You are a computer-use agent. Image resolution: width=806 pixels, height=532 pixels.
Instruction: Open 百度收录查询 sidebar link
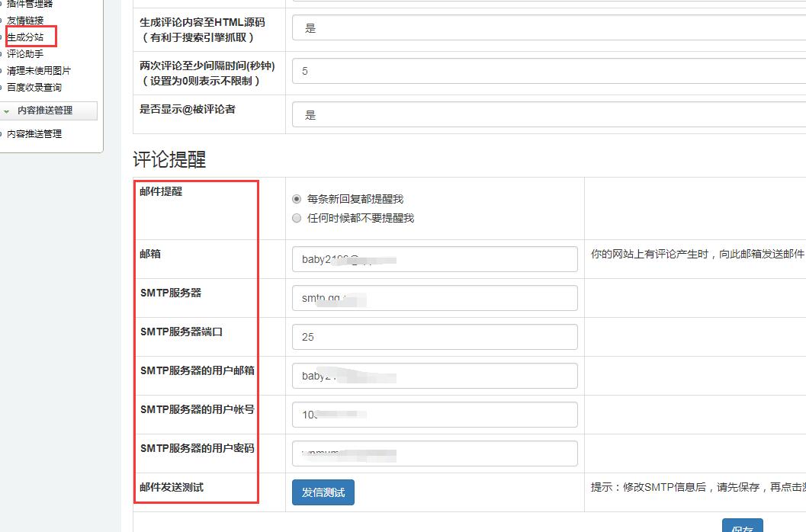34,88
